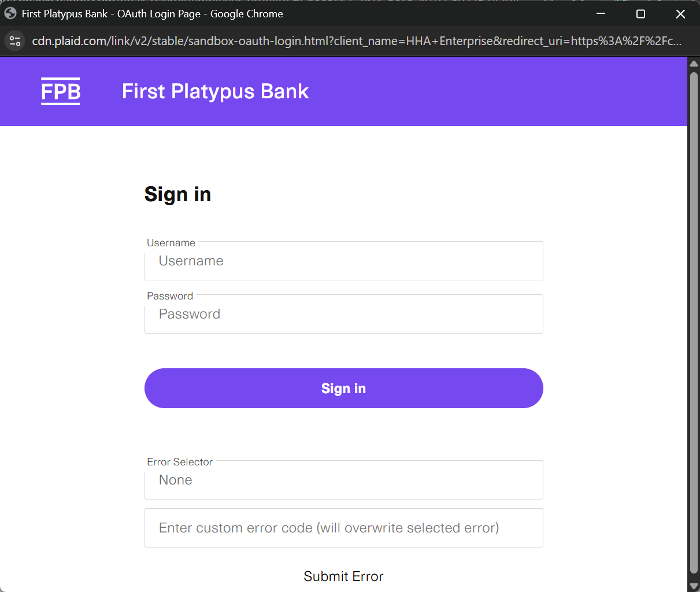This screenshot has height=592, width=700.
Task: Click the Error Selector label text
Action: [180, 462]
